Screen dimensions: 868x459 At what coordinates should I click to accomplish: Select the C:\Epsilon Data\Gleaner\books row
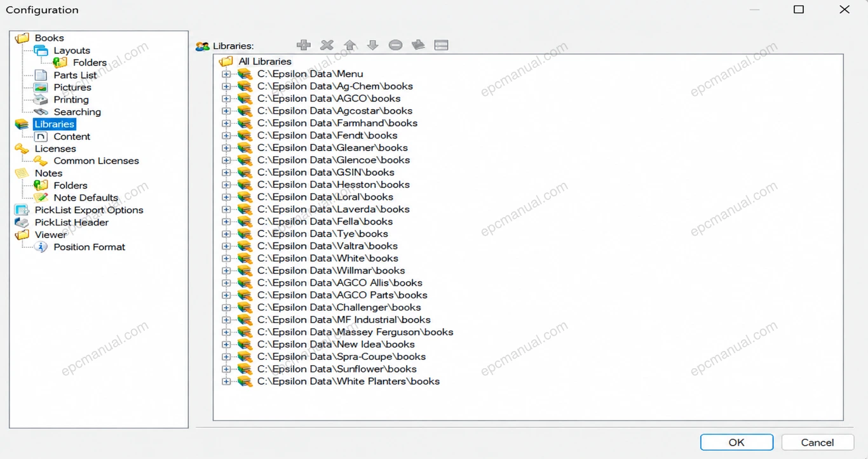tap(332, 148)
